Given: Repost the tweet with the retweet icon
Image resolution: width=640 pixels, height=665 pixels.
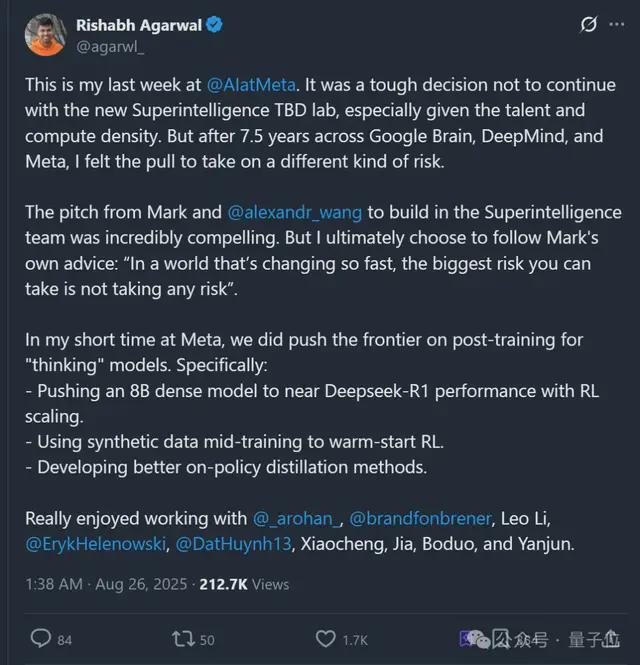Looking at the screenshot, I should 184,638.
